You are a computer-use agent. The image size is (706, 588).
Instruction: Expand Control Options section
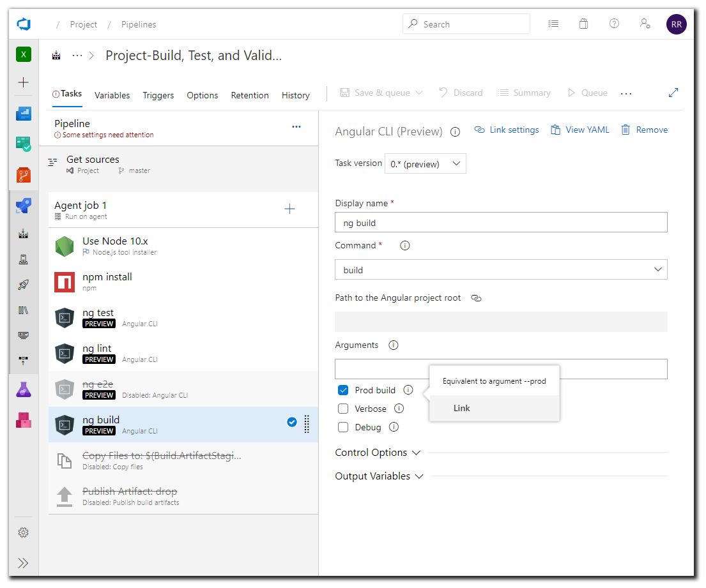coord(378,453)
